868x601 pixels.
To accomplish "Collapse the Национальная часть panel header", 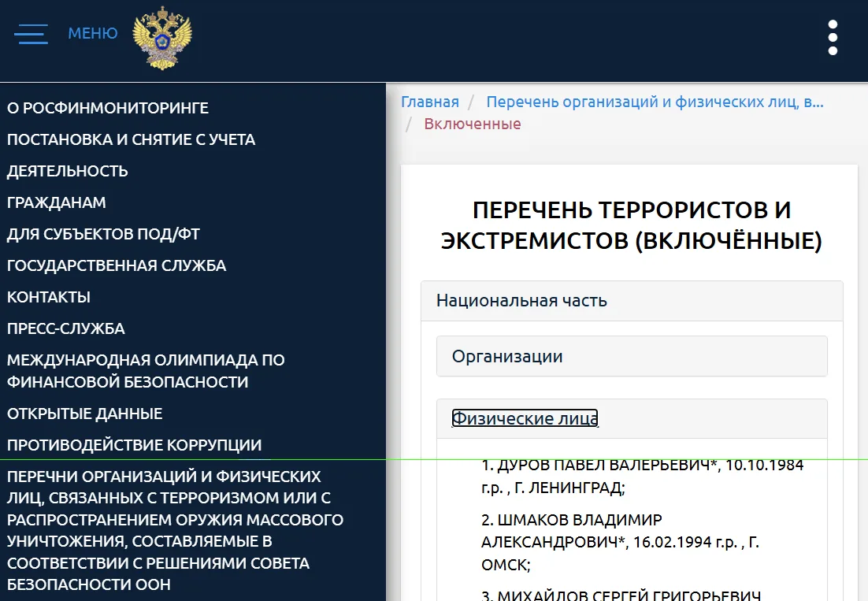I will point(632,301).
